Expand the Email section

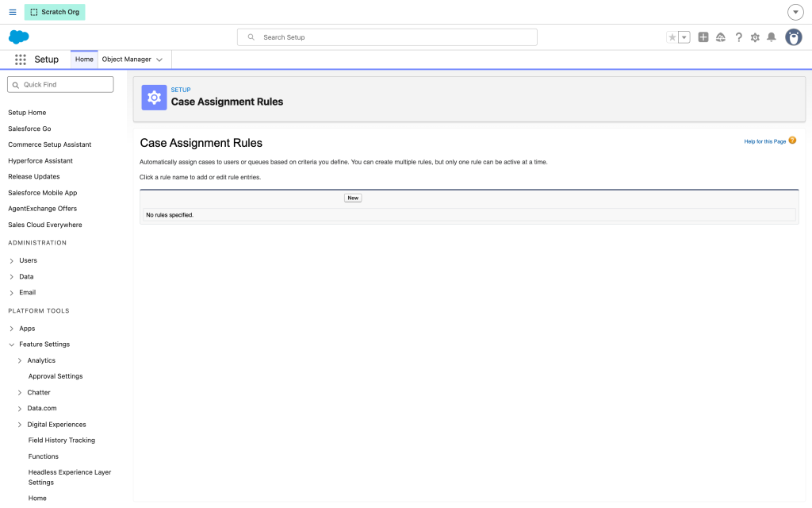[x=11, y=293]
